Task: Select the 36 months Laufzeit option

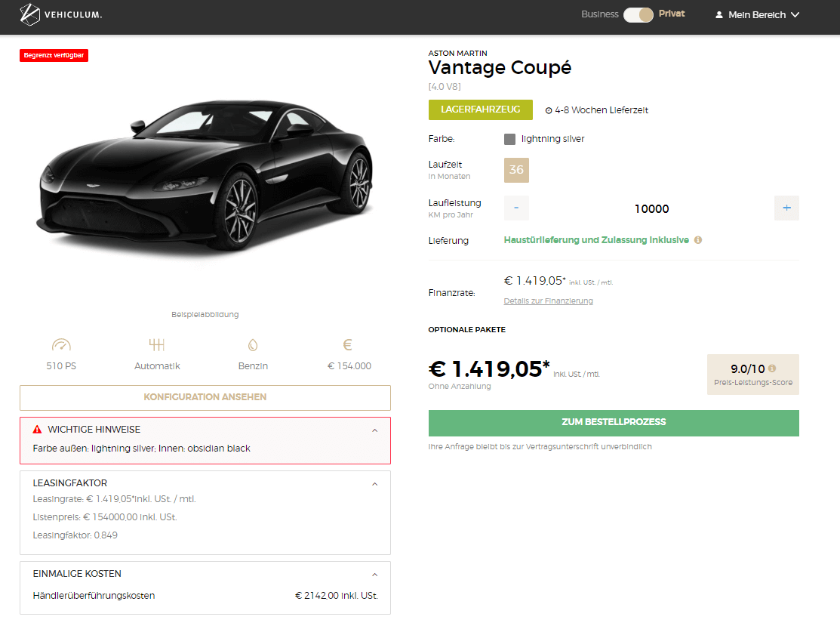Action: click(x=516, y=170)
